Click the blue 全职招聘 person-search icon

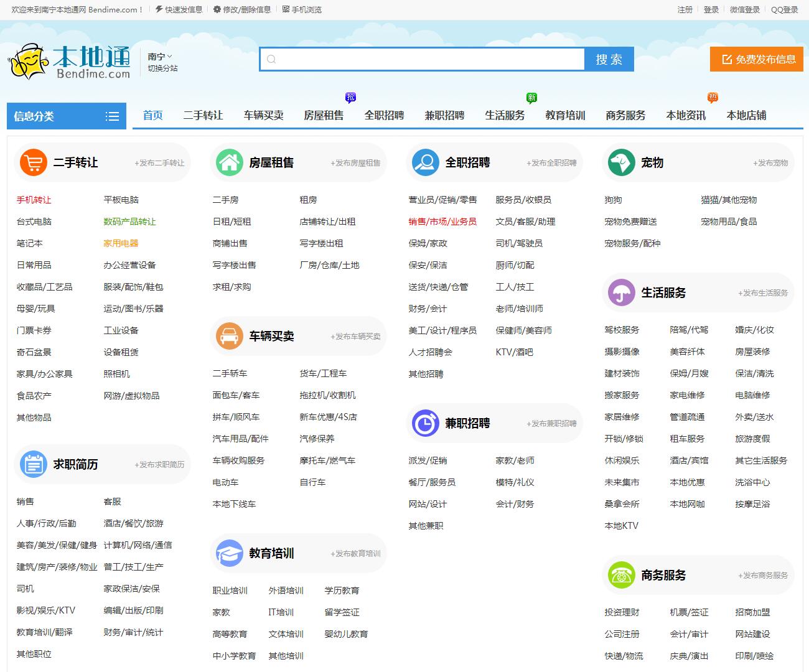pos(426,162)
